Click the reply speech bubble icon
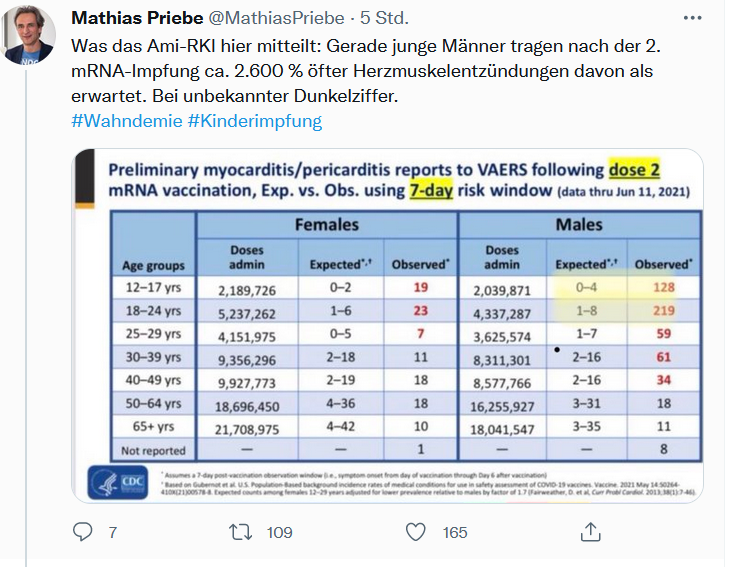Viewport: 731px width, 567px height. (x=82, y=532)
